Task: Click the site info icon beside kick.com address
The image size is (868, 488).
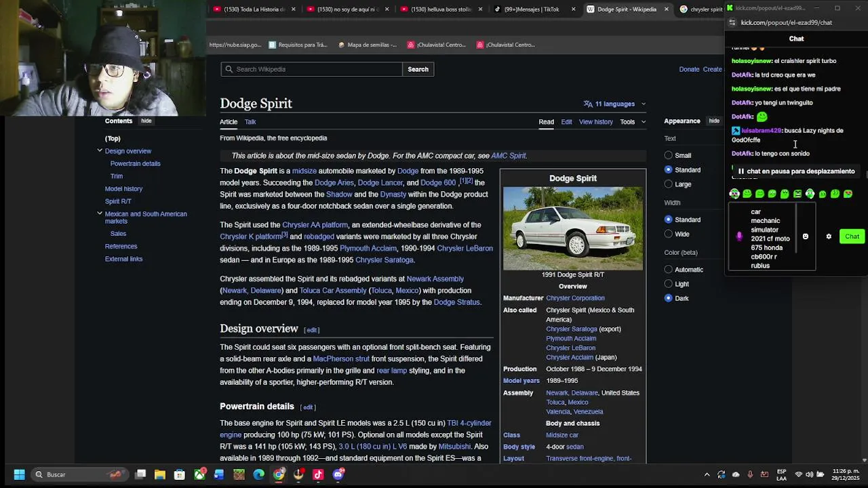Action: point(733,22)
